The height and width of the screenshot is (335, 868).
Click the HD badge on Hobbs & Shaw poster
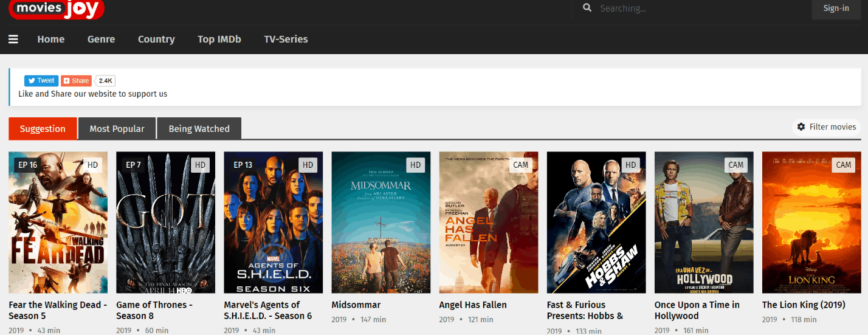pos(631,165)
